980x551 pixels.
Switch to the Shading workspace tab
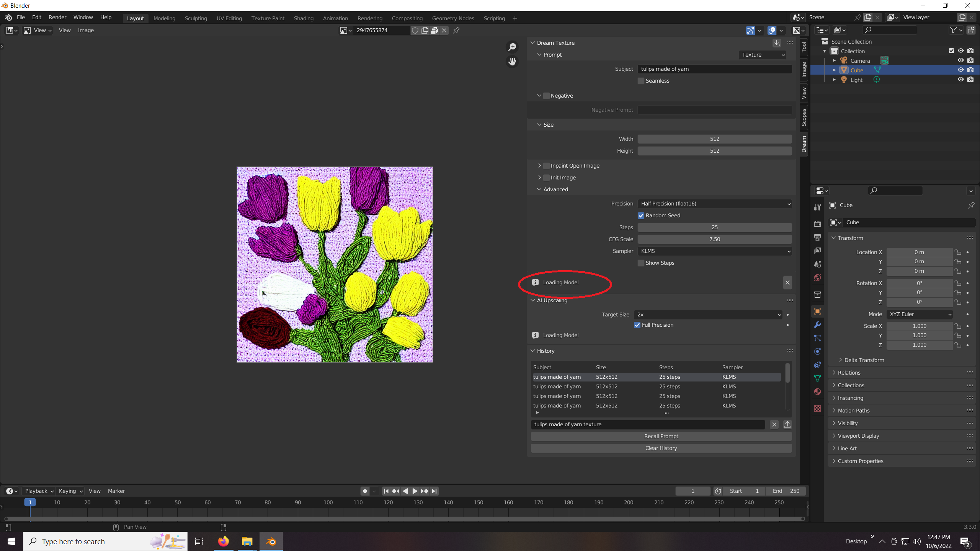point(304,18)
